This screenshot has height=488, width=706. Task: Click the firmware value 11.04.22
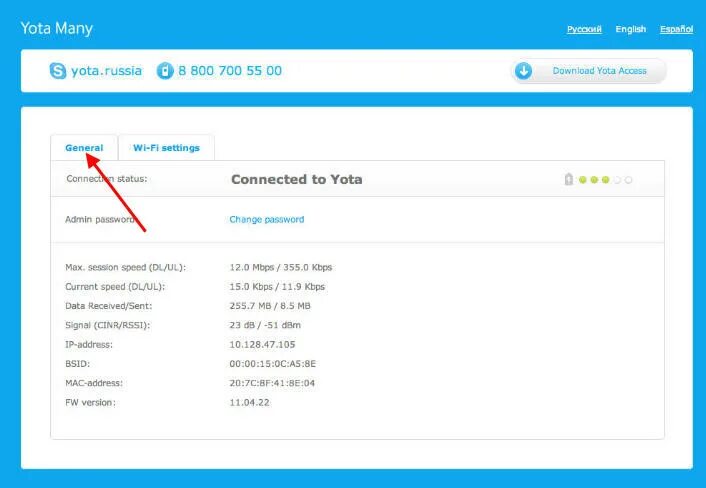coord(249,402)
